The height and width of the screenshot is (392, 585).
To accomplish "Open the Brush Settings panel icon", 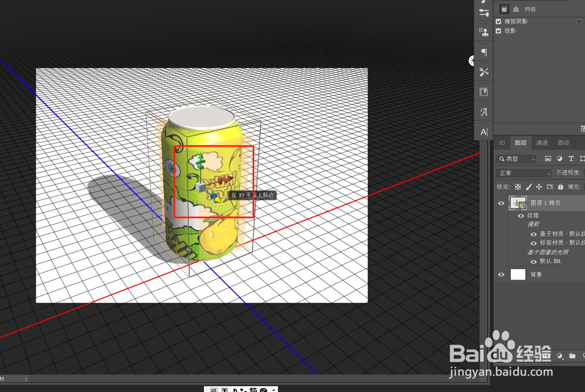I will 484,13.
